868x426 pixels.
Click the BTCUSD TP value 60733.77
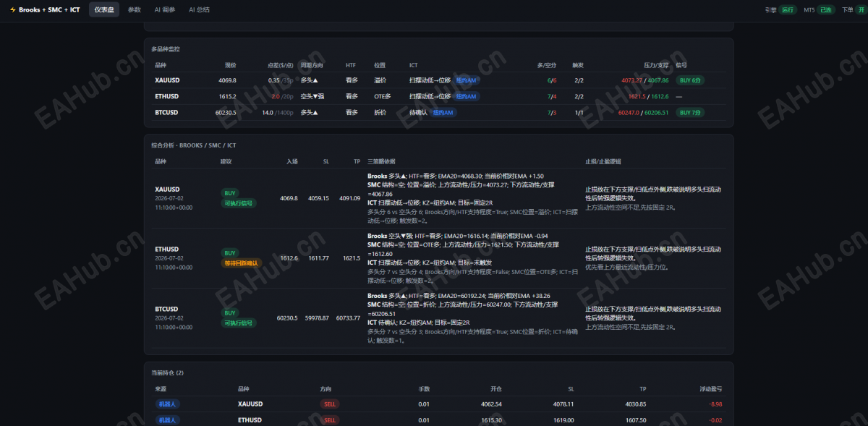348,318
